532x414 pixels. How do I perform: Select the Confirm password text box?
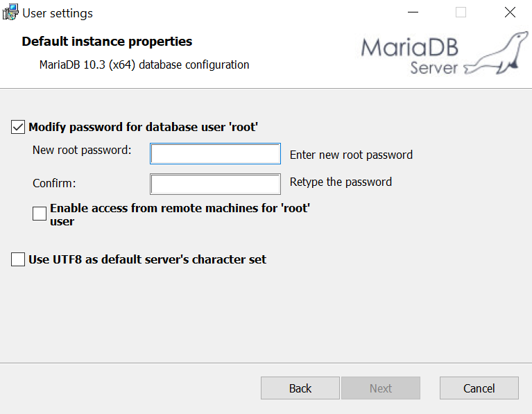point(215,184)
